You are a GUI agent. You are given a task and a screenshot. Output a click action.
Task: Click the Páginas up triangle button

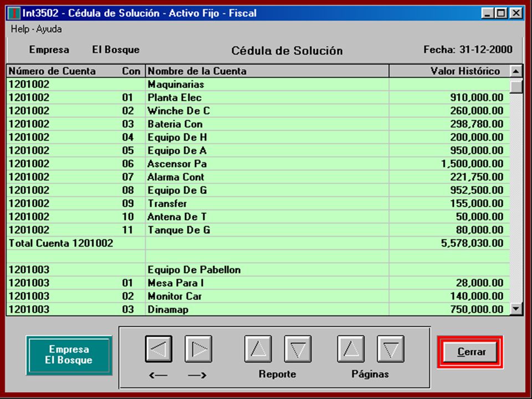351,349
